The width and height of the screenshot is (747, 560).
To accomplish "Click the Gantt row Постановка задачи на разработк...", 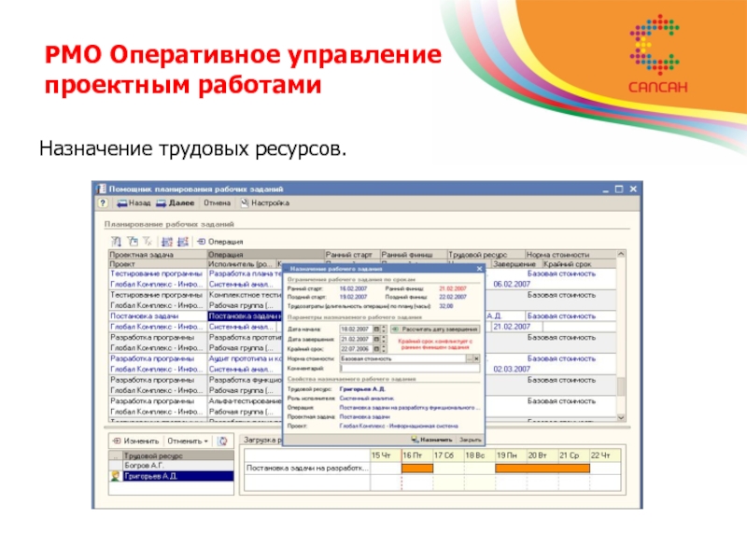I will (307, 469).
